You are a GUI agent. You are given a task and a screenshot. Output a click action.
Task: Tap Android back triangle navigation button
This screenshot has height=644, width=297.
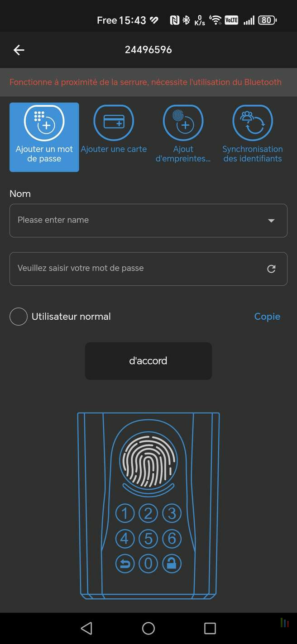click(x=86, y=628)
